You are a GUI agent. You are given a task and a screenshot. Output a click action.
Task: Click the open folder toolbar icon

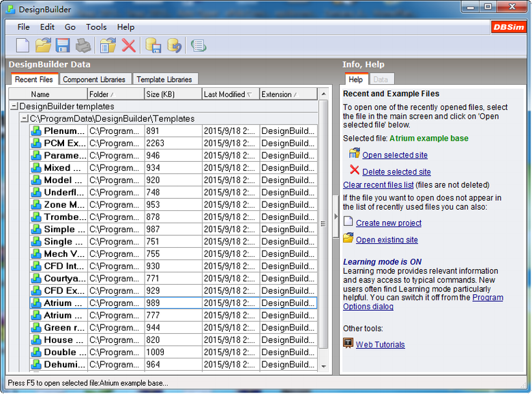point(43,46)
